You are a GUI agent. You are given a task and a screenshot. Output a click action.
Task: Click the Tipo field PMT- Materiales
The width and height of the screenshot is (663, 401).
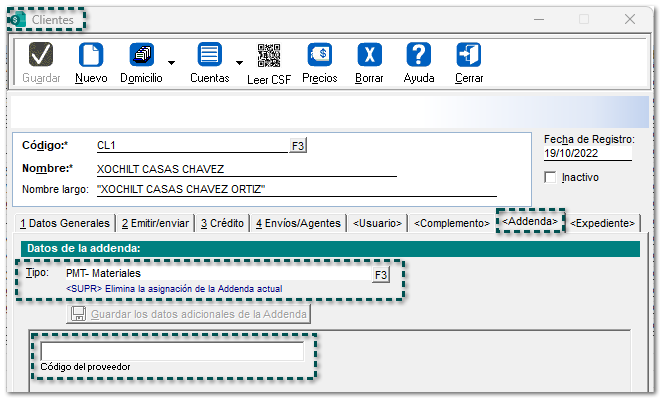tap(218, 273)
